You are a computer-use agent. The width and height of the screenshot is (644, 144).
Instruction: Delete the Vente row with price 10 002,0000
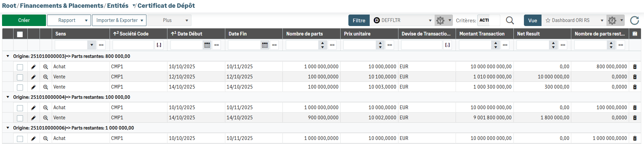[x=635, y=118]
